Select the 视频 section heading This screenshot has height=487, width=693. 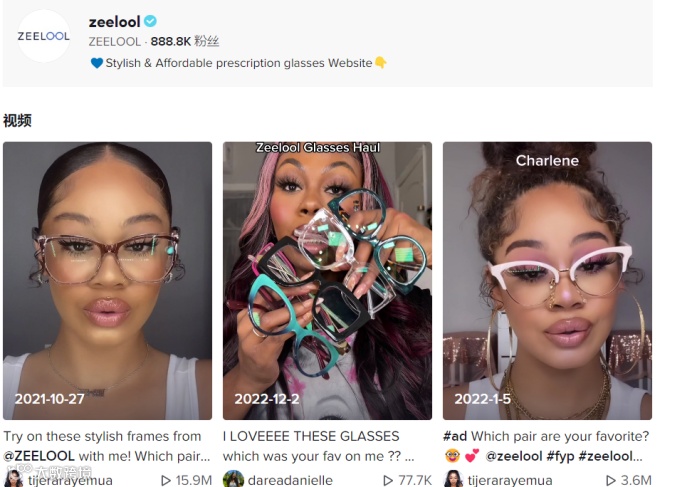click(17, 120)
